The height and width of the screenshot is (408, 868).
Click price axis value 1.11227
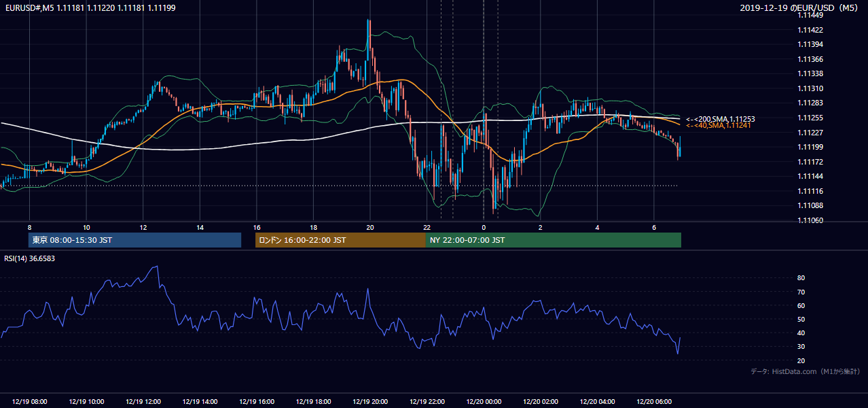(810, 133)
